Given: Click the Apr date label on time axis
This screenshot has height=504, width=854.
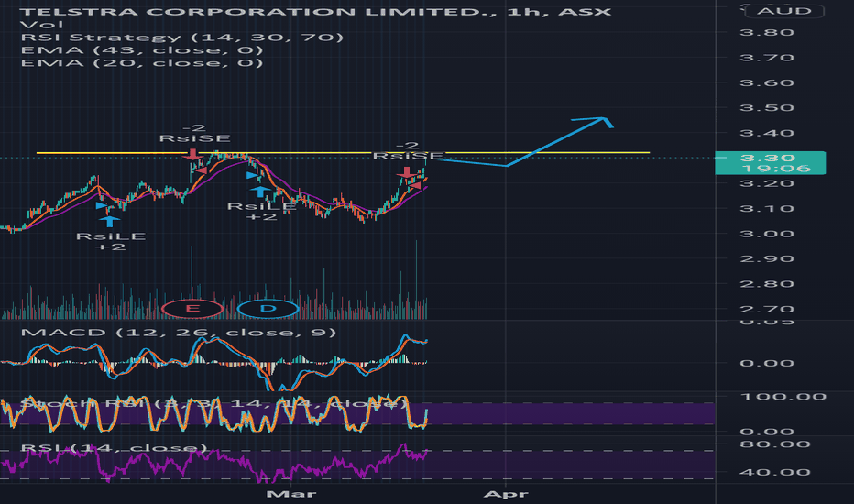Looking at the screenshot, I should coord(506,494).
